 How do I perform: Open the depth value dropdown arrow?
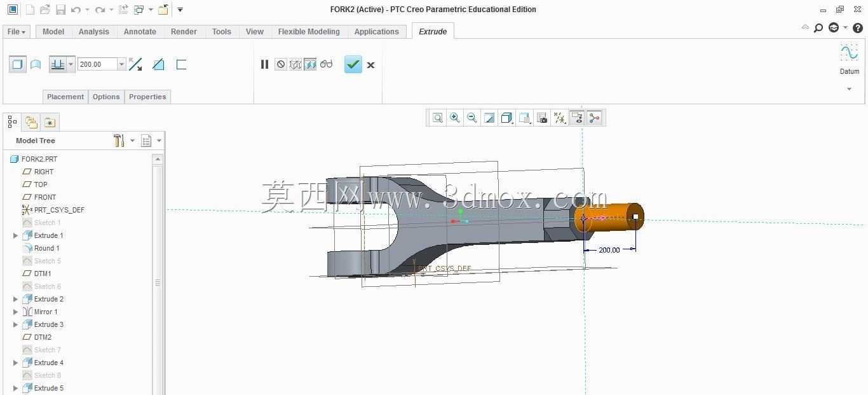[121, 64]
